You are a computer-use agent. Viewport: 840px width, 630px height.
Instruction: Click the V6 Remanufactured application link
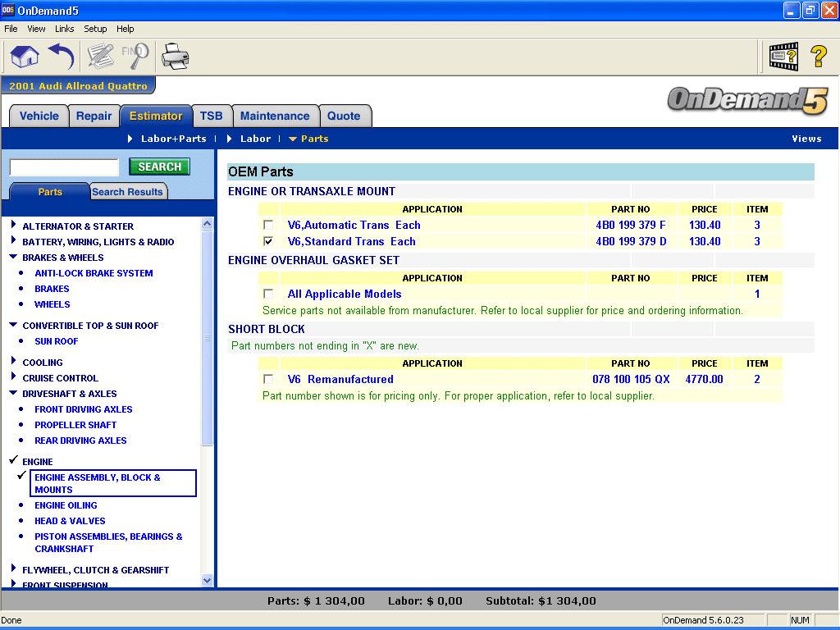coord(340,379)
